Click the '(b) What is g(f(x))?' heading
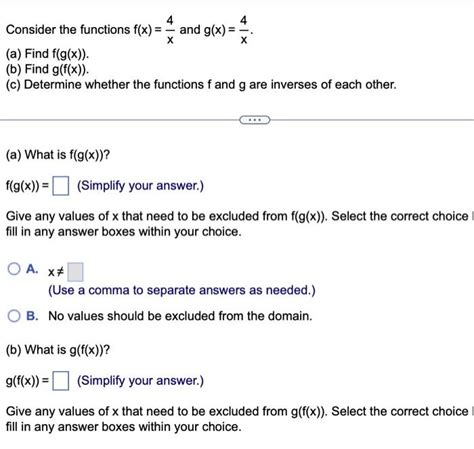 click(58, 350)
